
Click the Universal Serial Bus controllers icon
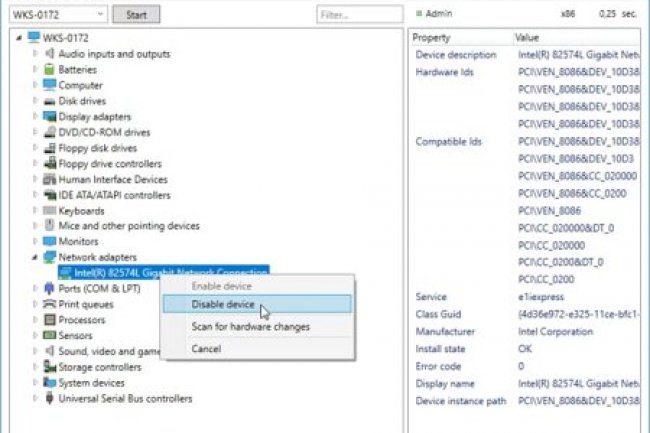[x=49, y=398]
